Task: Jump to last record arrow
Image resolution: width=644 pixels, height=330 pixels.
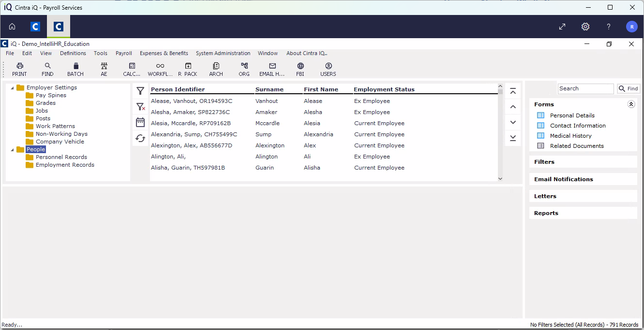Action: click(513, 138)
